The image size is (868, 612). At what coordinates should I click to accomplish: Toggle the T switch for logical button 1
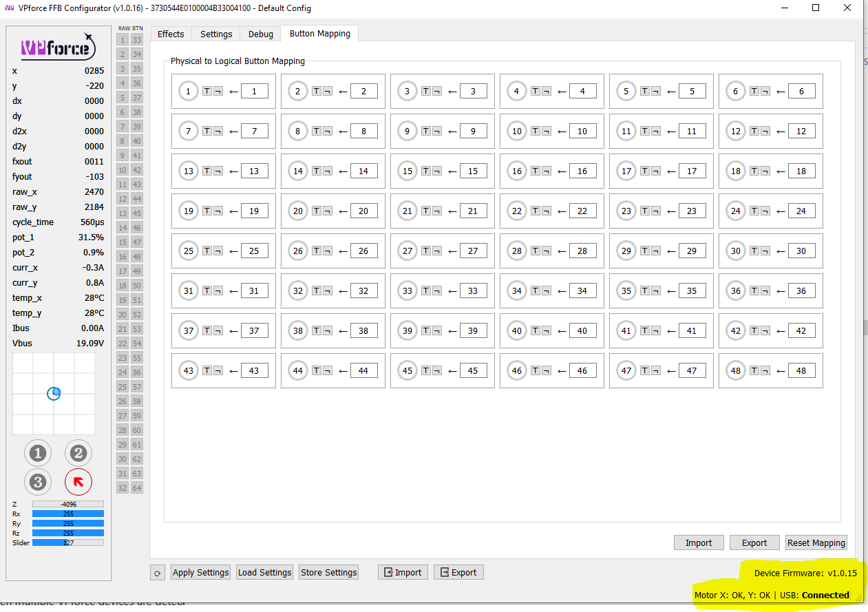pos(207,91)
